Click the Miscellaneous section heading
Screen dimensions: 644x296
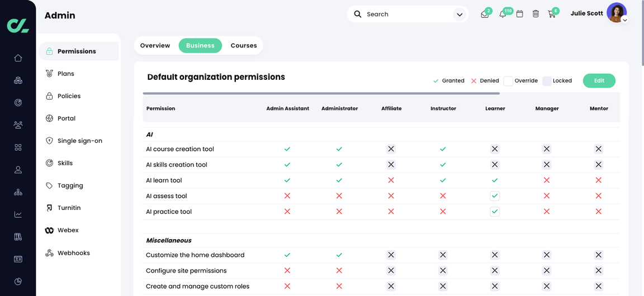(x=169, y=240)
